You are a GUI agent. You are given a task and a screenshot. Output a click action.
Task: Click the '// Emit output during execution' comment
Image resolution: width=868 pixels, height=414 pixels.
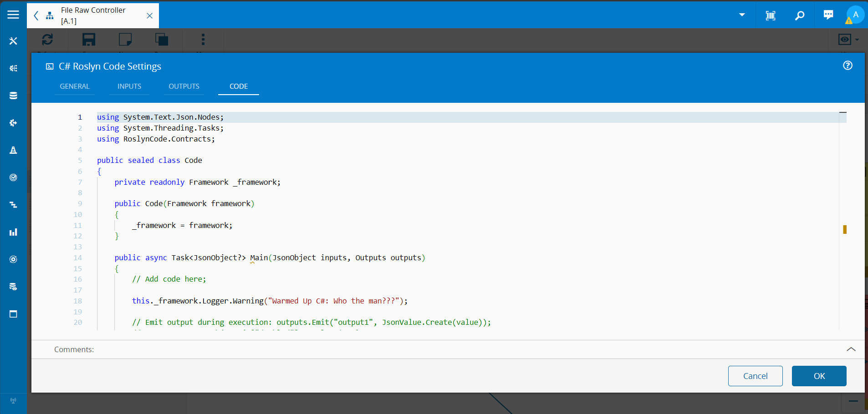[311, 323]
